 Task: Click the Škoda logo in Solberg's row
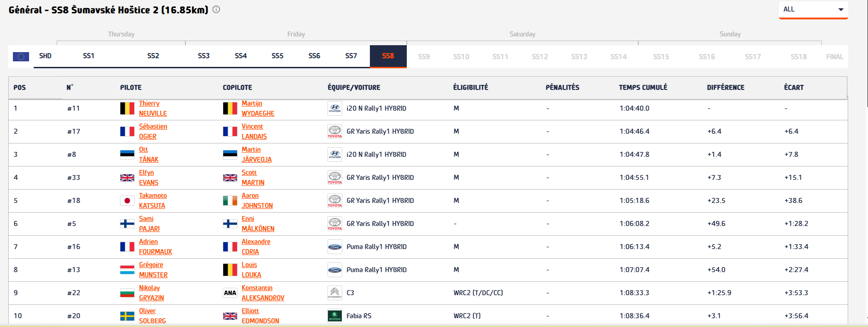[335, 316]
